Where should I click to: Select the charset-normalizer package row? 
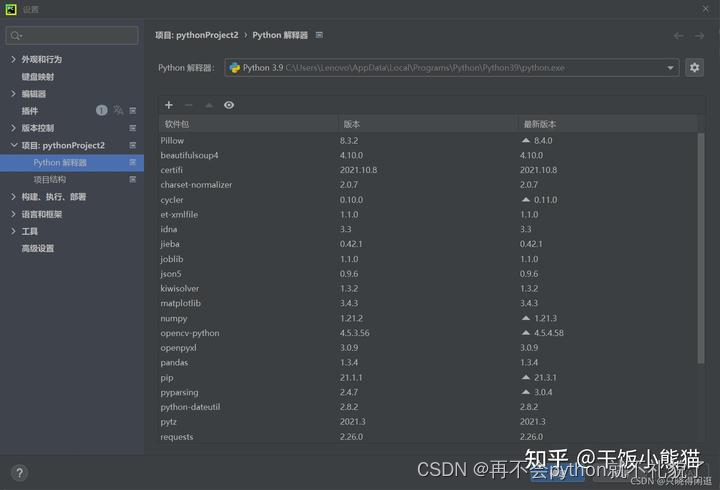point(428,185)
